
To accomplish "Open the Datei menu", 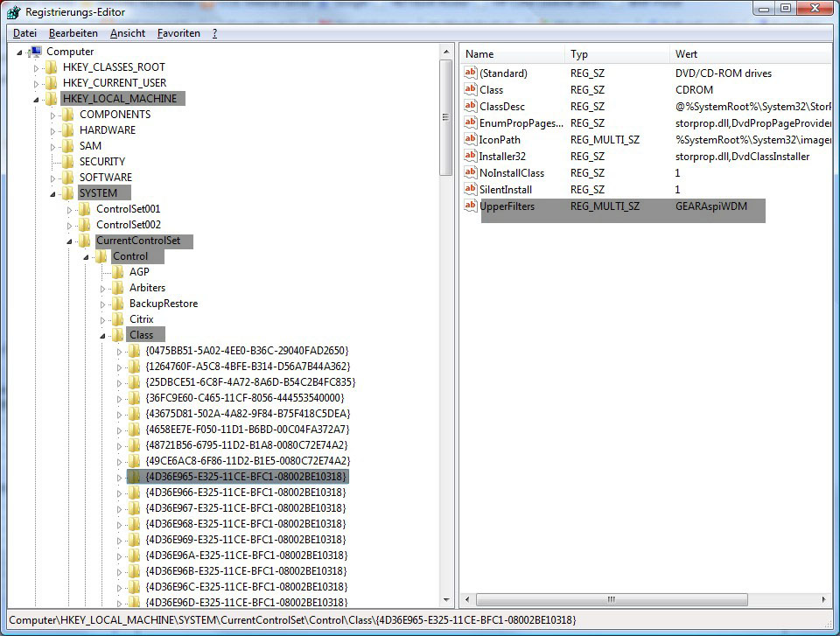I will coord(24,33).
